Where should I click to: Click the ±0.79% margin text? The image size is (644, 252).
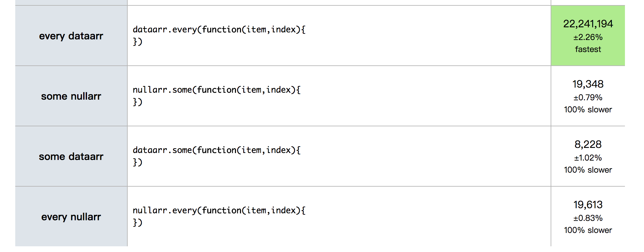click(x=588, y=97)
